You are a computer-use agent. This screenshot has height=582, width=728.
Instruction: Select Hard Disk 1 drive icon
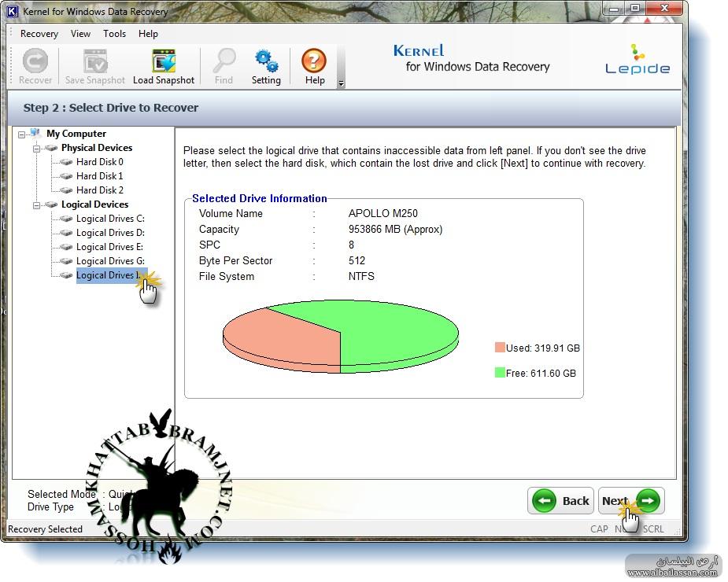66,176
